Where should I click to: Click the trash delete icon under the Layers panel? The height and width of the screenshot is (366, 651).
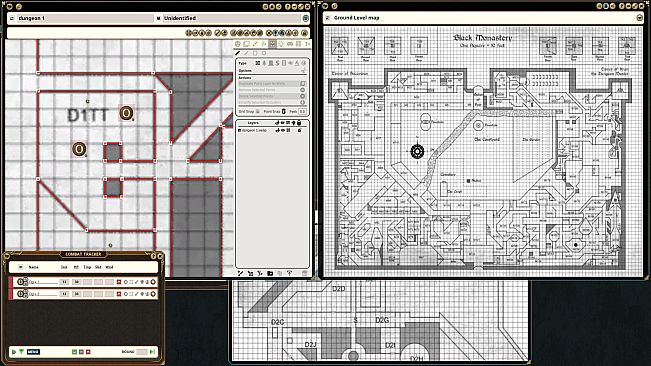point(304,273)
